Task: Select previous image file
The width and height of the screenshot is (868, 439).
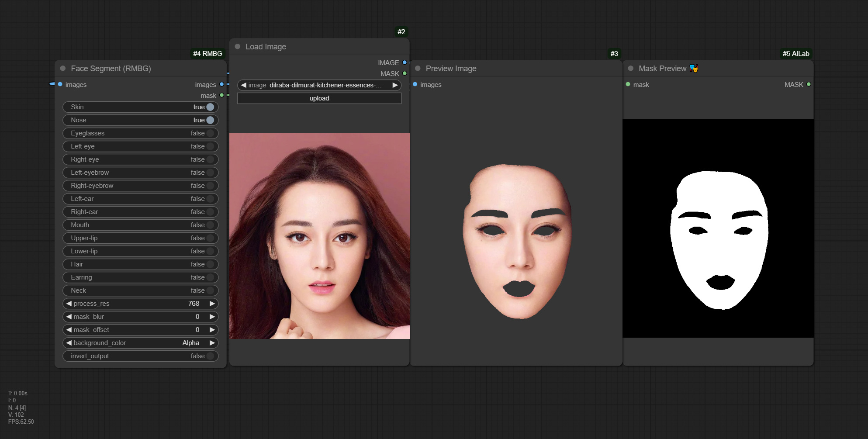Action: coord(243,85)
